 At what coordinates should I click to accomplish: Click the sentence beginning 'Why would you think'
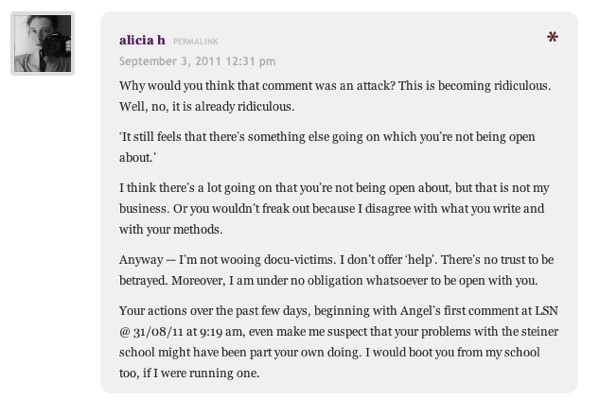[257, 86]
